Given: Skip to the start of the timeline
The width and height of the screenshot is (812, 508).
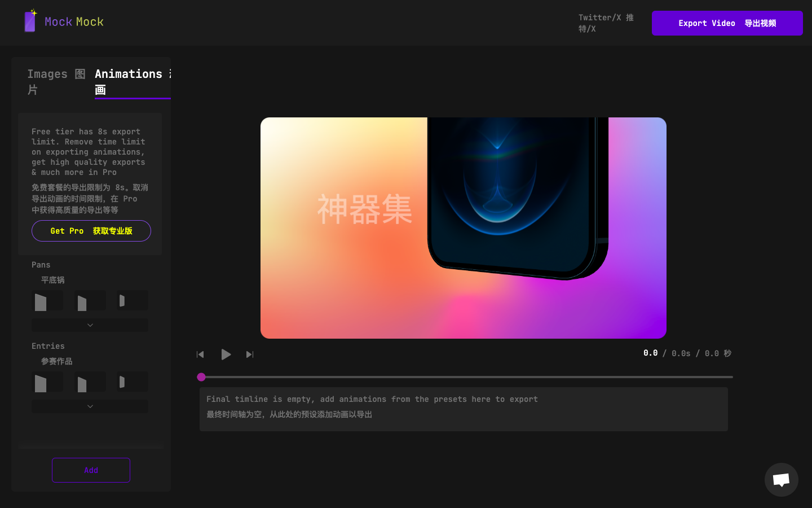Looking at the screenshot, I should pos(200,354).
